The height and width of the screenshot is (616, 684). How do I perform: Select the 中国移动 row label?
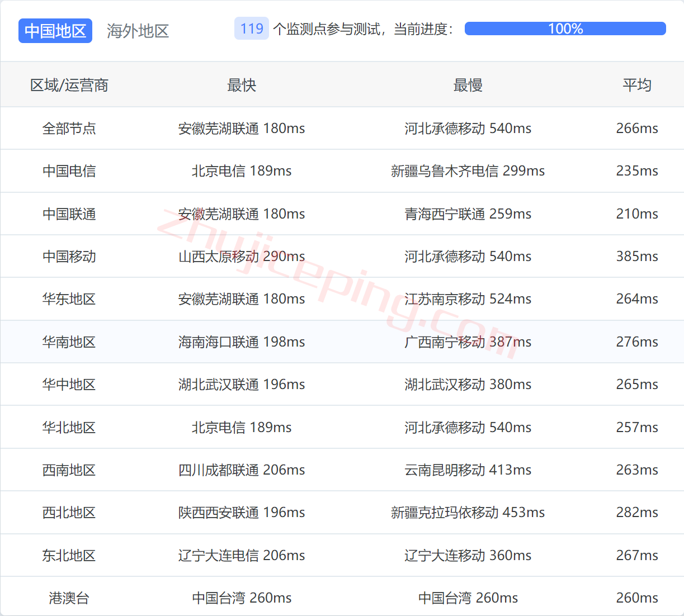pos(69,256)
